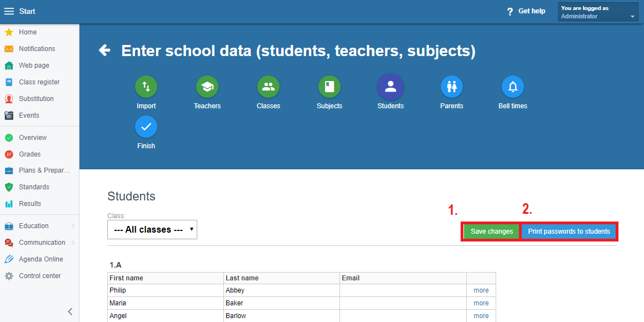Viewport: 644px width, 322px height.
Task: Click the Substitution icon in sidebar
Action: coord(9,99)
